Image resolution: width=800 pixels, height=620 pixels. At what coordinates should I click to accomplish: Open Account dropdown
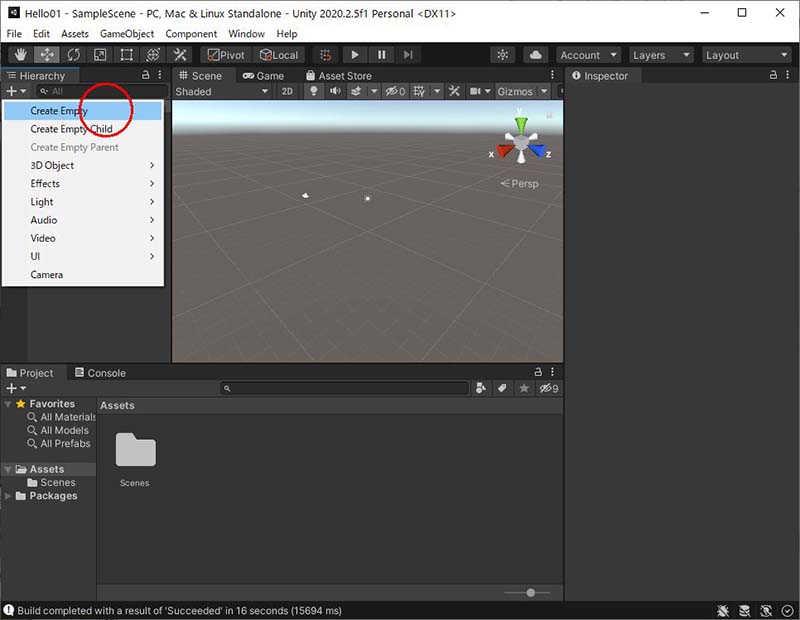(x=589, y=55)
